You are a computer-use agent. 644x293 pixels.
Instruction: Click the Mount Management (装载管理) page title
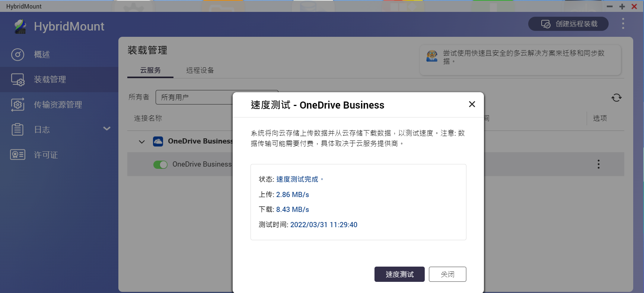pyautogui.click(x=147, y=51)
